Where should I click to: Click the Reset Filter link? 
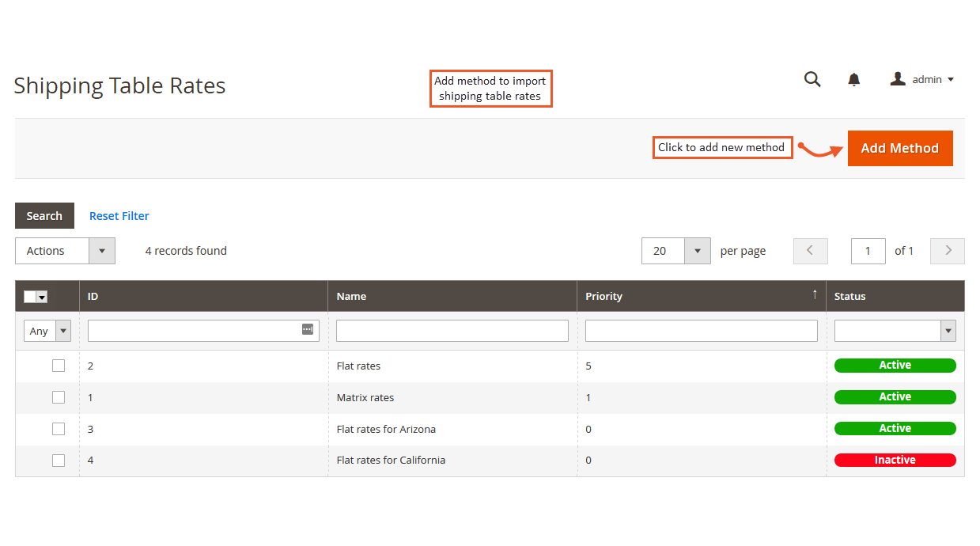tap(119, 215)
